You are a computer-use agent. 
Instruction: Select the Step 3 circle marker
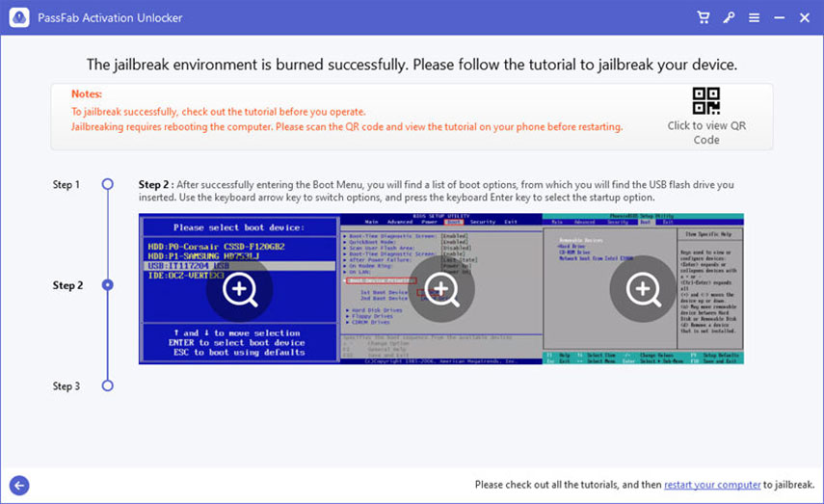107,385
